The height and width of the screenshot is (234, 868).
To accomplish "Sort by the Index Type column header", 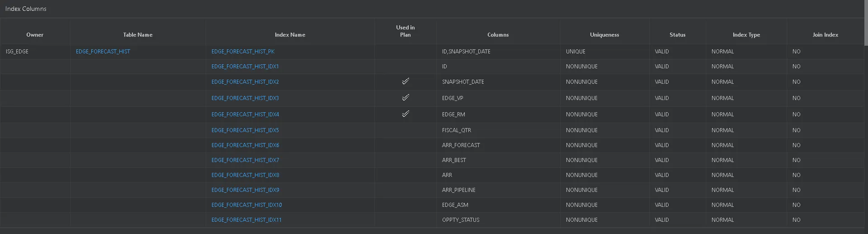I will click(x=746, y=35).
